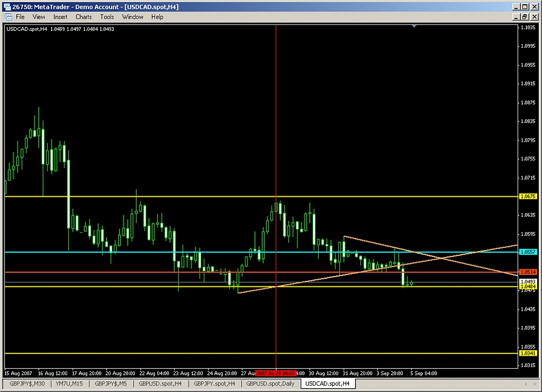Close the inner USDCAD chart window
Image resolution: width=542 pixels, height=392 pixels.
point(534,17)
